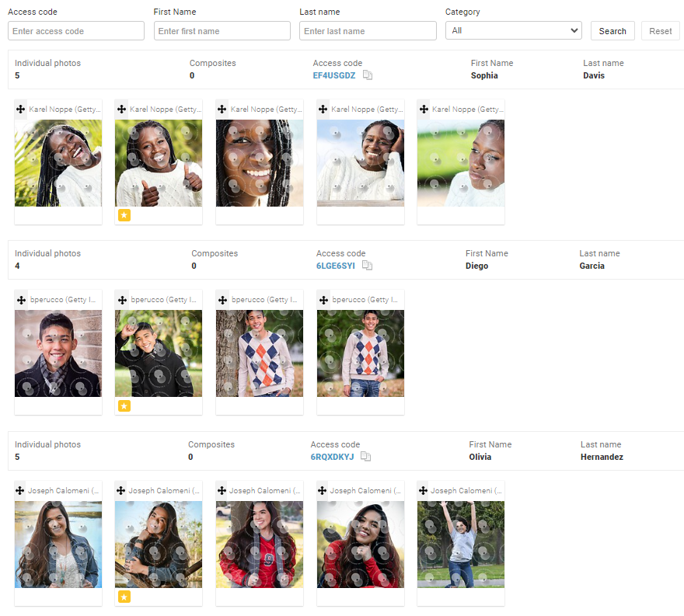Click move handle on Olivia's fourth photo
Viewport: 684px width, 616px height.
(x=323, y=490)
